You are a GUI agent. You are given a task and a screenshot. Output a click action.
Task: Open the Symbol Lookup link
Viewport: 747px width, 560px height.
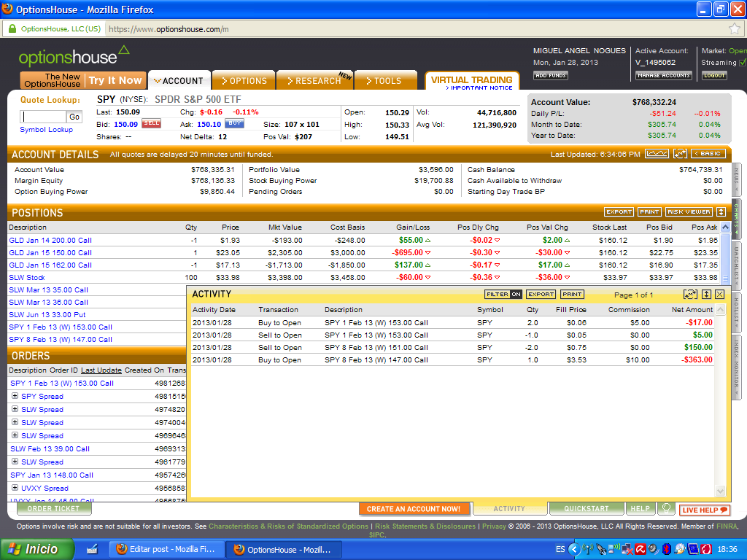[x=46, y=130]
